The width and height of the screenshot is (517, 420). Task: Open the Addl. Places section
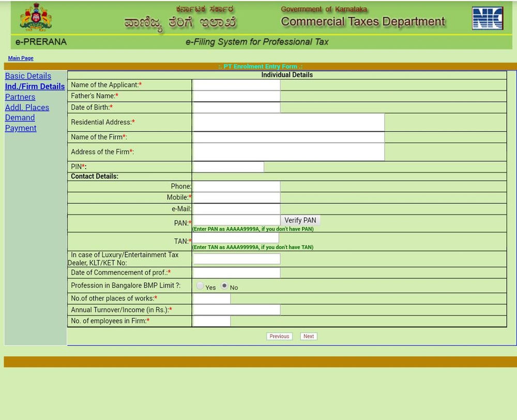pos(27,107)
